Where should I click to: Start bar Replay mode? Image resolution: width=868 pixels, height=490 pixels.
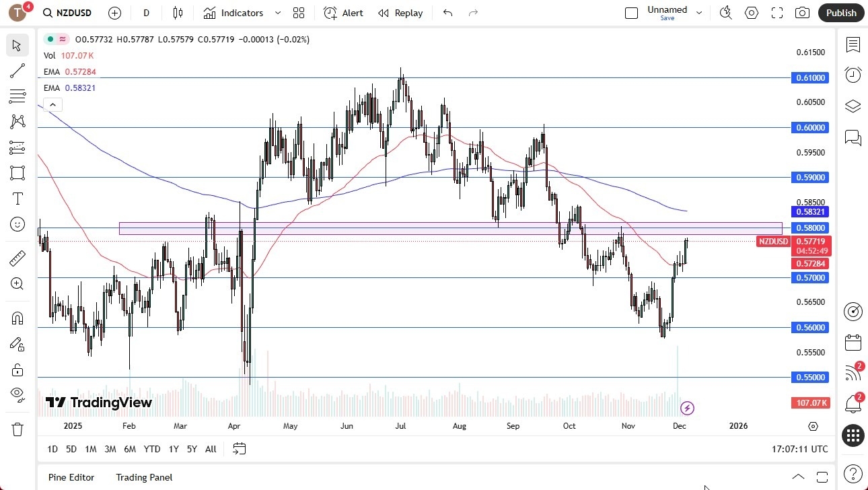400,13
